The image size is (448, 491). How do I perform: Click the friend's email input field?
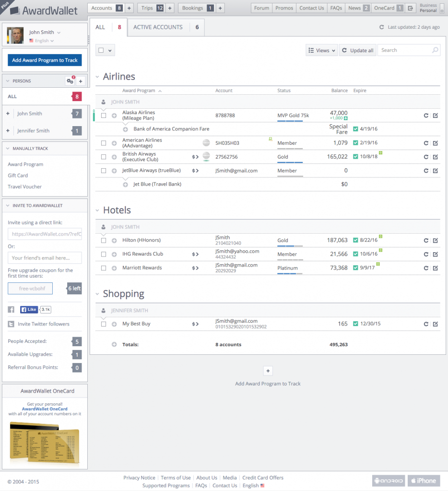[x=45, y=258]
